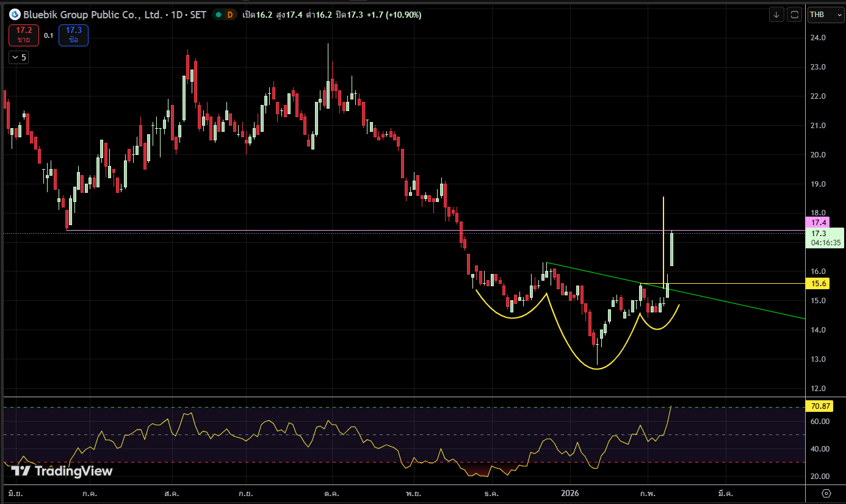The image size is (846, 504).
Task: Click the ก.พ. month label on time axis
Action: point(647,492)
